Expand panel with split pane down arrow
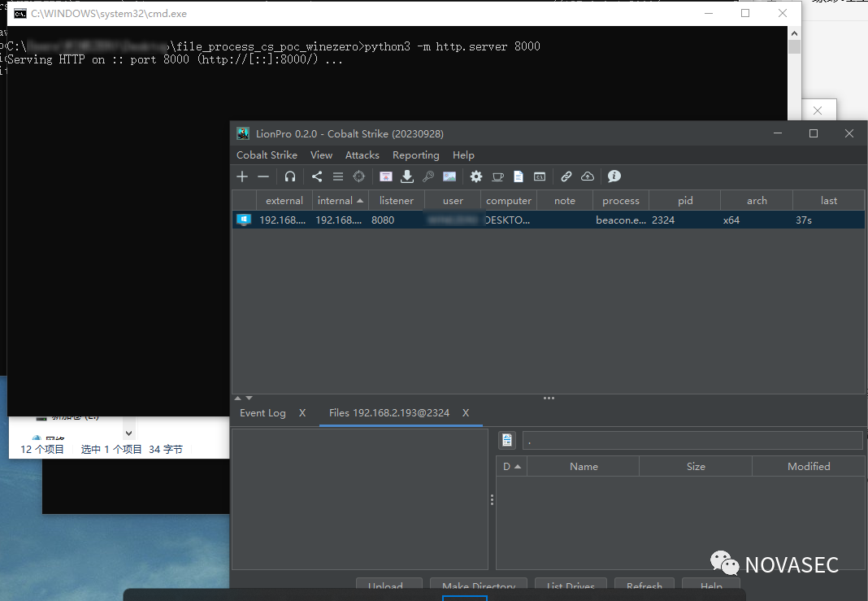Screen dimensions: 868x601 [250, 398]
